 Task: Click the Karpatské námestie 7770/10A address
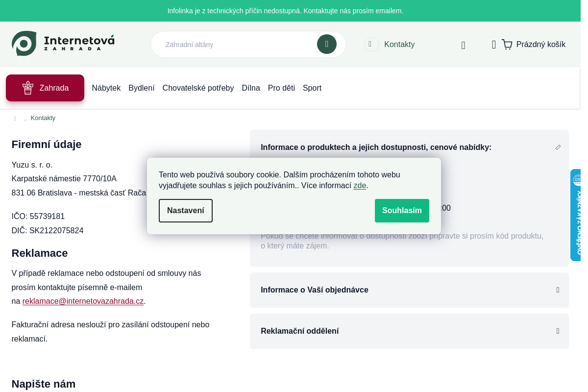pyautogui.click(x=64, y=179)
